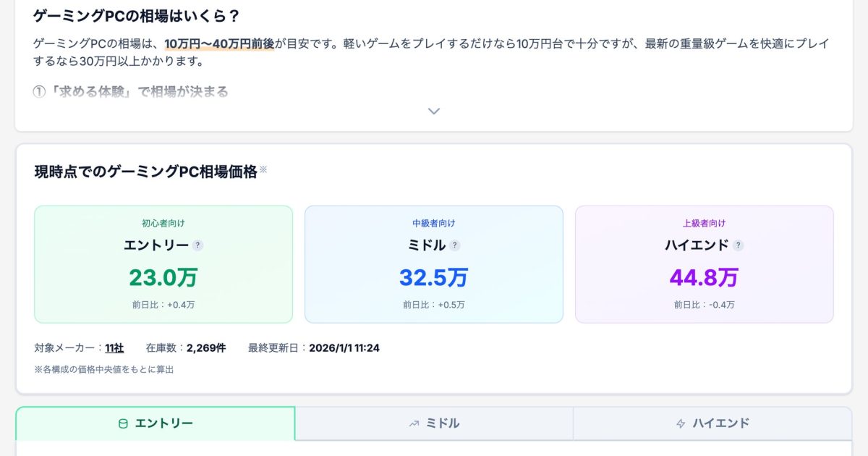Viewport: 868px width, 456px height.
Task: Click the stack icon on the エントリー tab
Action: pos(123,424)
